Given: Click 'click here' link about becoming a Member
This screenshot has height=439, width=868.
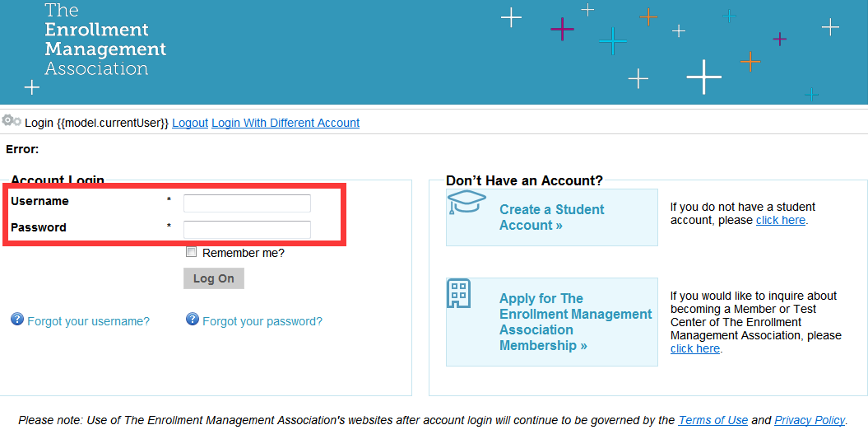Looking at the screenshot, I should (695, 348).
